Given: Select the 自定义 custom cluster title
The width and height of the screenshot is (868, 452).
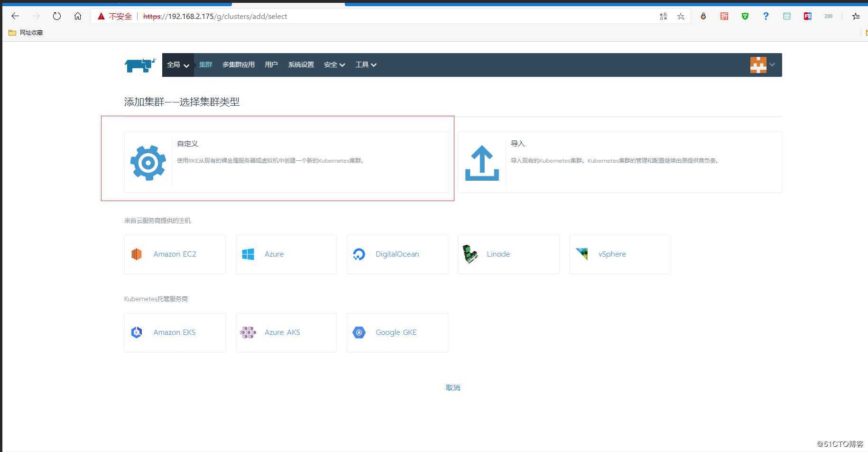Looking at the screenshot, I should point(187,144).
